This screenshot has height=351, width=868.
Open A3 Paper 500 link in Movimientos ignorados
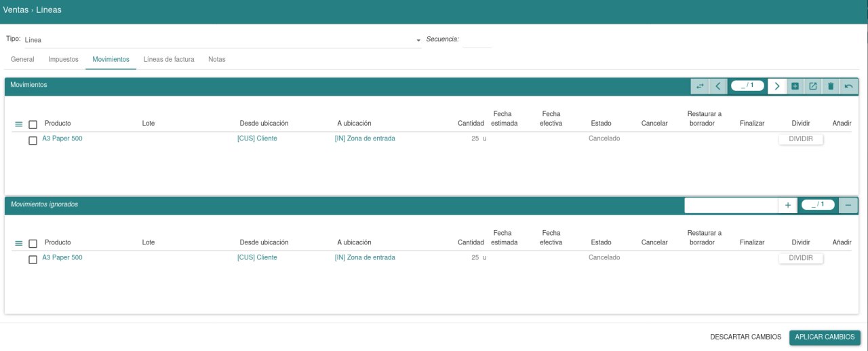tap(62, 258)
